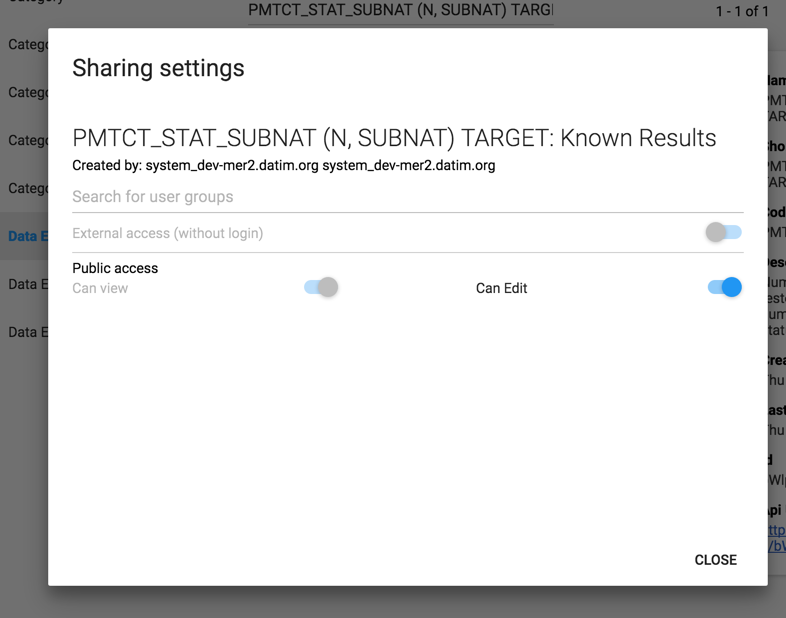Screen dimensions: 786x618
Task: Toggle the External access switch
Action: pyautogui.click(x=723, y=232)
